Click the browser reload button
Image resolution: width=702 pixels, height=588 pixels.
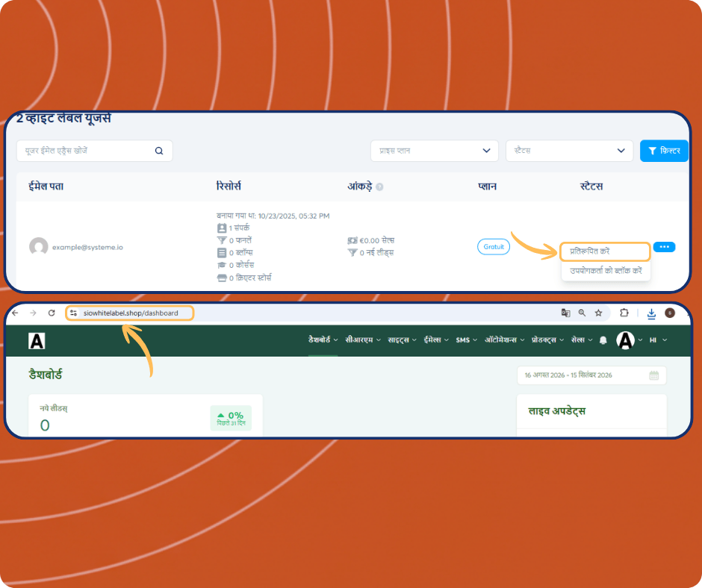click(x=52, y=313)
